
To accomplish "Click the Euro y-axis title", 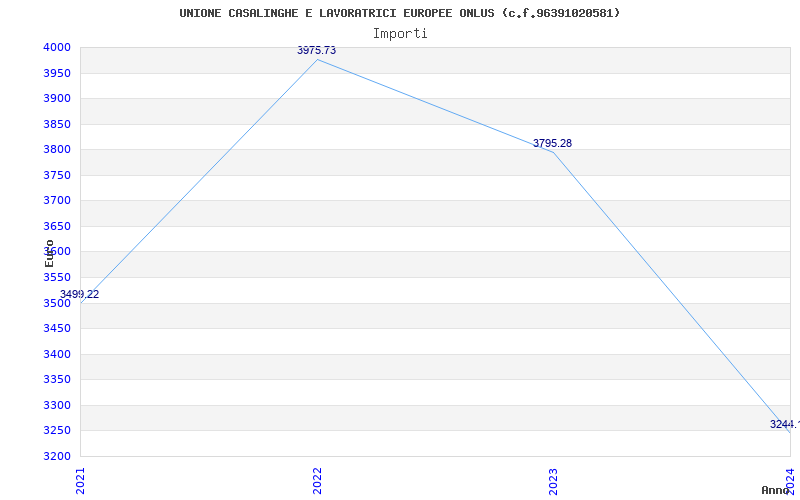I will (49, 253).
